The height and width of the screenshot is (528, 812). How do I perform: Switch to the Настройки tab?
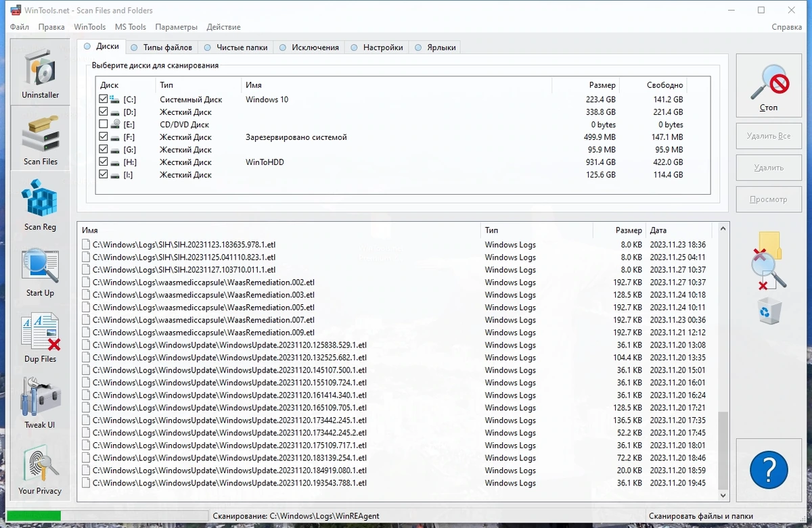tap(377, 47)
